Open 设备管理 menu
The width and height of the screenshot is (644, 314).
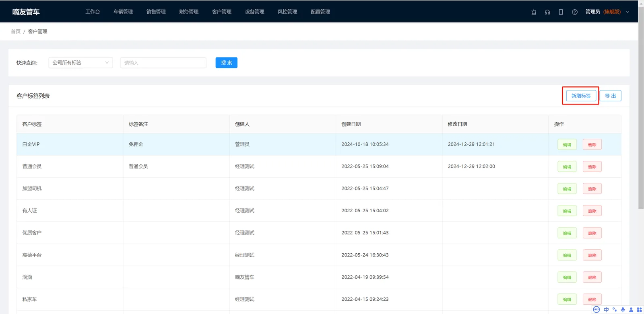(255, 12)
